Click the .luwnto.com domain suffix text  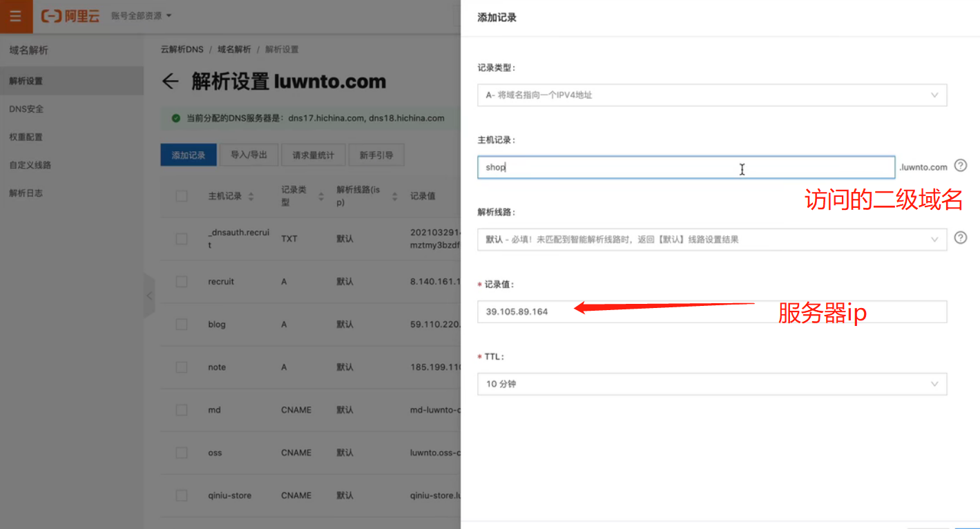(x=923, y=167)
